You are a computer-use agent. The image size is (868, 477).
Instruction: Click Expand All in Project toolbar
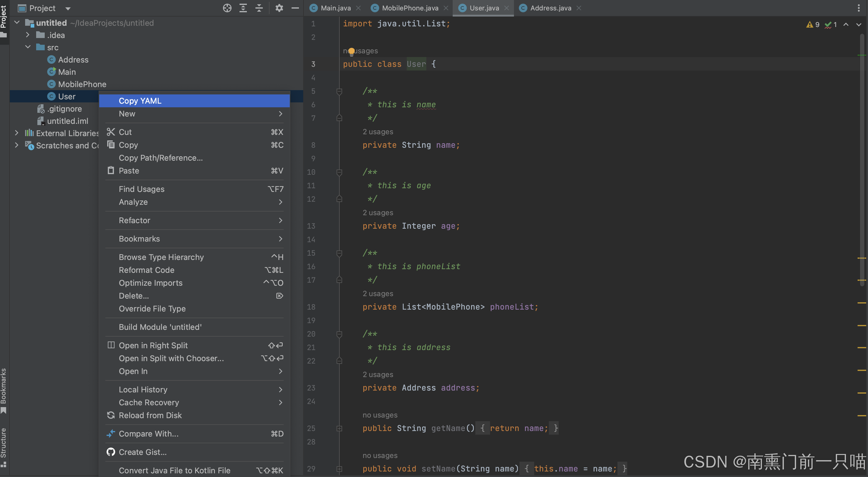[x=243, y=8]
